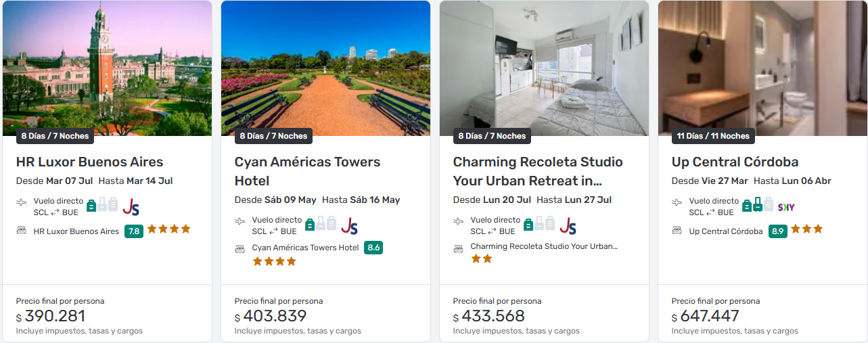Click two-star rating on Charming Recoleta card

click(x=481, y=259)
